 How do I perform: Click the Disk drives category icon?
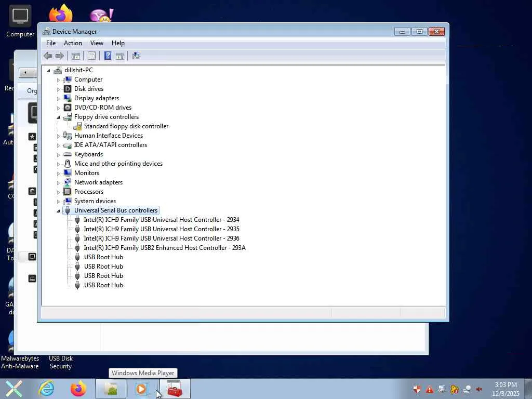coord(68,89)
